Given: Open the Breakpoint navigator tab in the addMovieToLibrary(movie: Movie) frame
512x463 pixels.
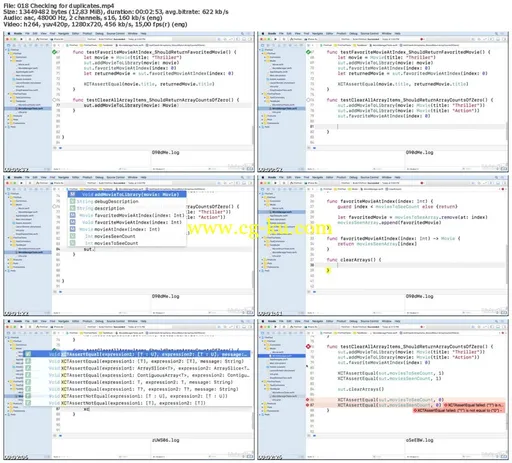Looking at the screenshot, I should point(41,46).
